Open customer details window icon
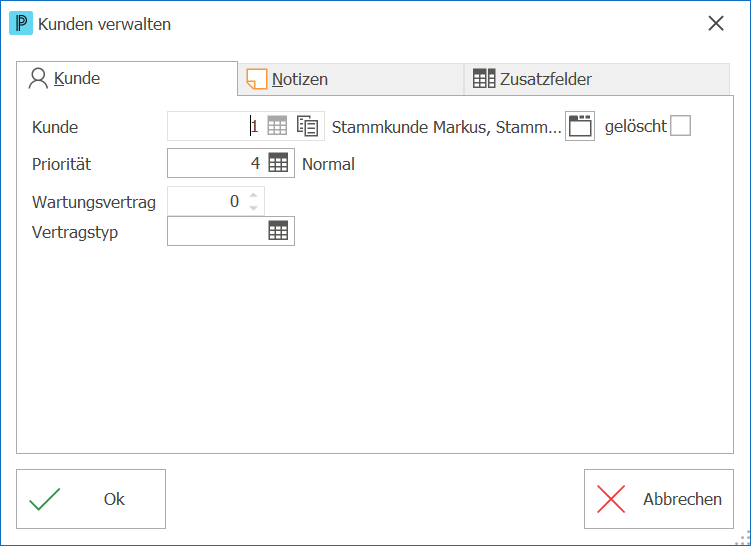This screenshot has width=751, height=546. pos(580,126)
